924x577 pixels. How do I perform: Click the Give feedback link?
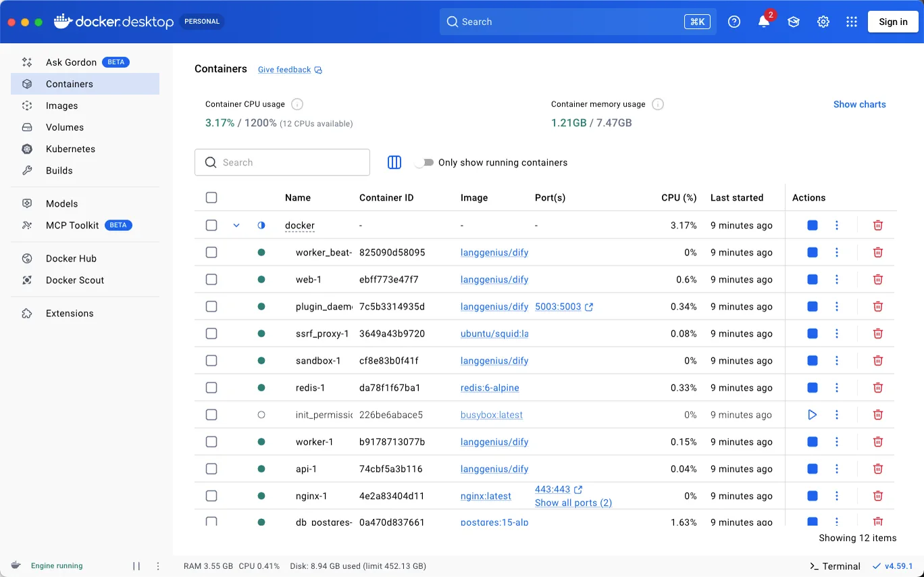click(290, 70)
